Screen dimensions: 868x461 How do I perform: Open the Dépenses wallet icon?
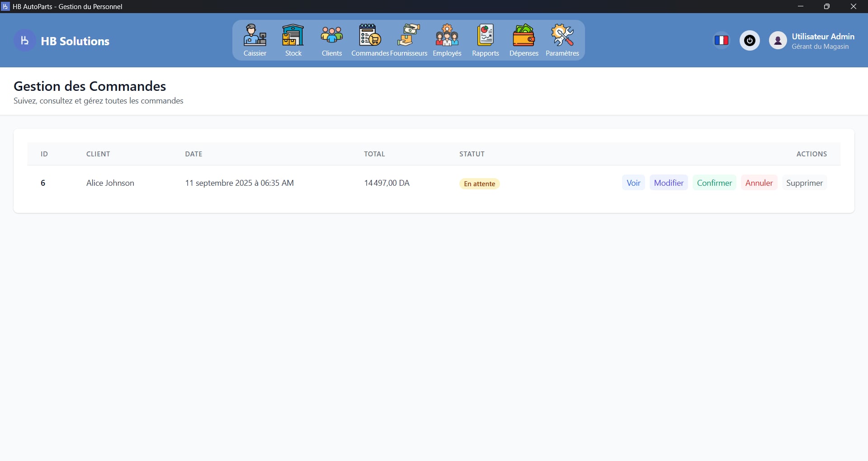point(524,40)
